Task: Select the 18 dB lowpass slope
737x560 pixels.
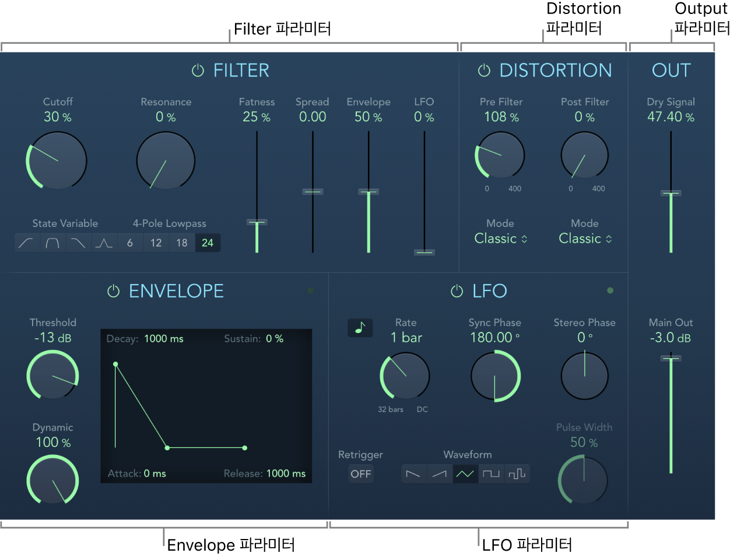Action: (x=182, y=243)
